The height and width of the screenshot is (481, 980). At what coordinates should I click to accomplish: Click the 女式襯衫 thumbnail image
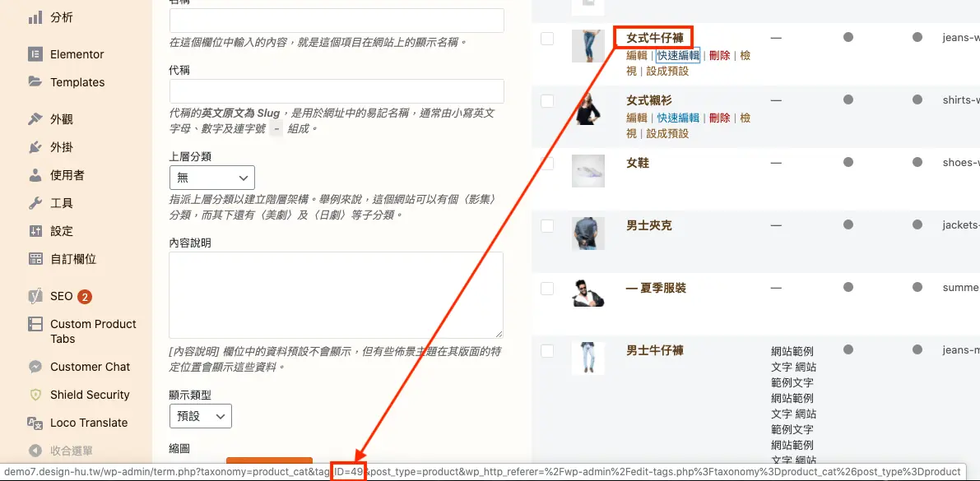[588, 109]
